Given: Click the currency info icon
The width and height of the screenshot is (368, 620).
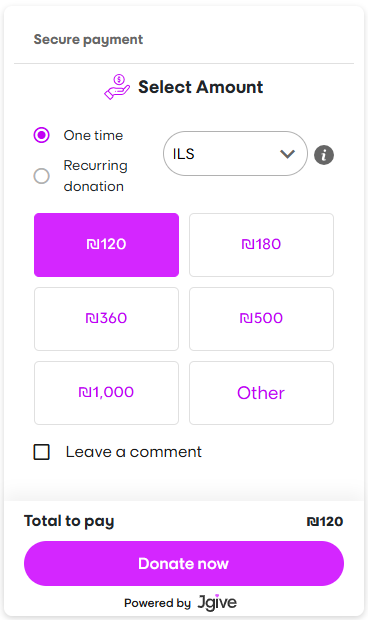Looking at the screenshot, I should click(x=324, y=155).
